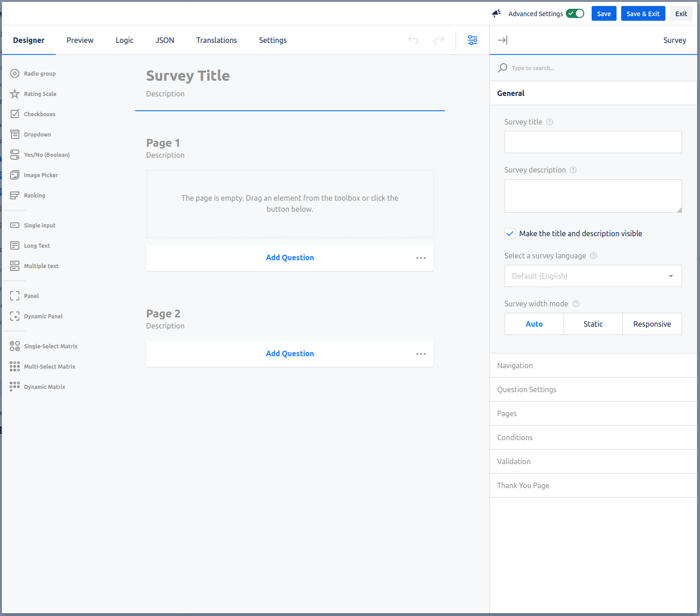Select the Radio group question type
This screenshot has height=616, width=700.
[39, 73]
